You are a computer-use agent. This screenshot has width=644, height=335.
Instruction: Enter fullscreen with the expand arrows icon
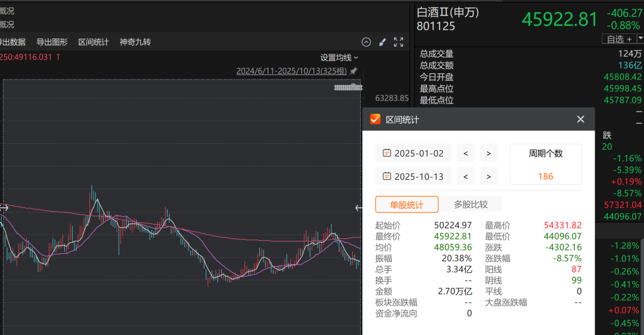[x=399, y=42]
